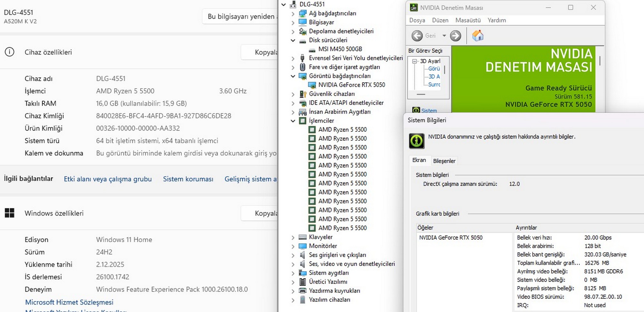644x312 pixels.
Task: Switch to the Bileşenler tab
Action: coord(444,161)
